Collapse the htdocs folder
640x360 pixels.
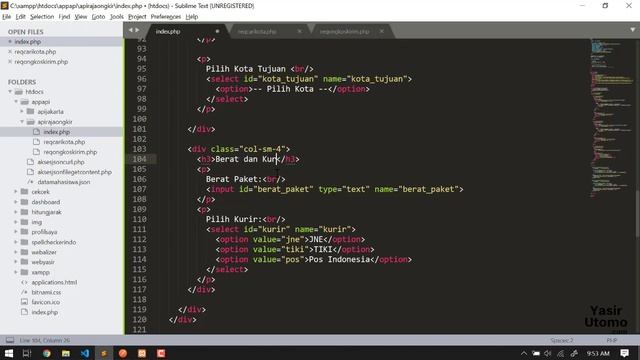(10, 92)
